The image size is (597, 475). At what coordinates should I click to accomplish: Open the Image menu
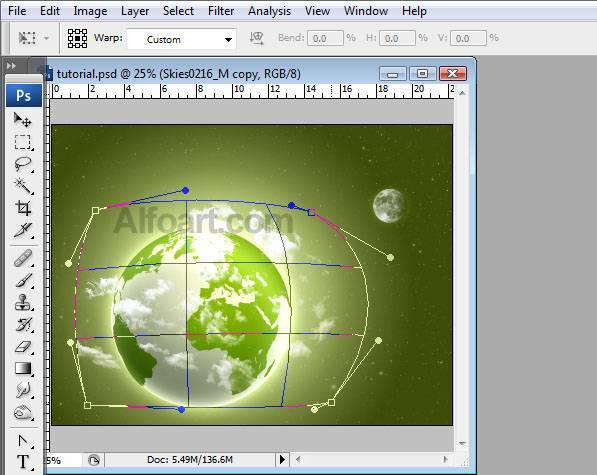[90, 11]
